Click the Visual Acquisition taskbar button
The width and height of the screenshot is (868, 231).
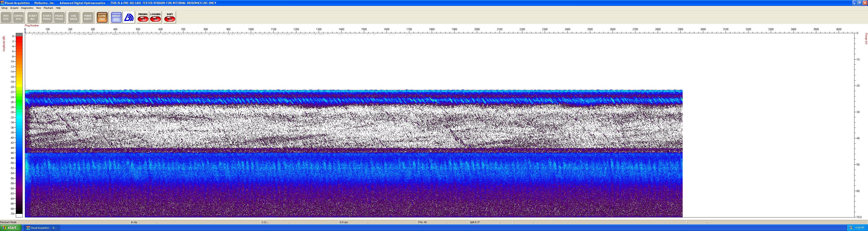coord(42,228)
